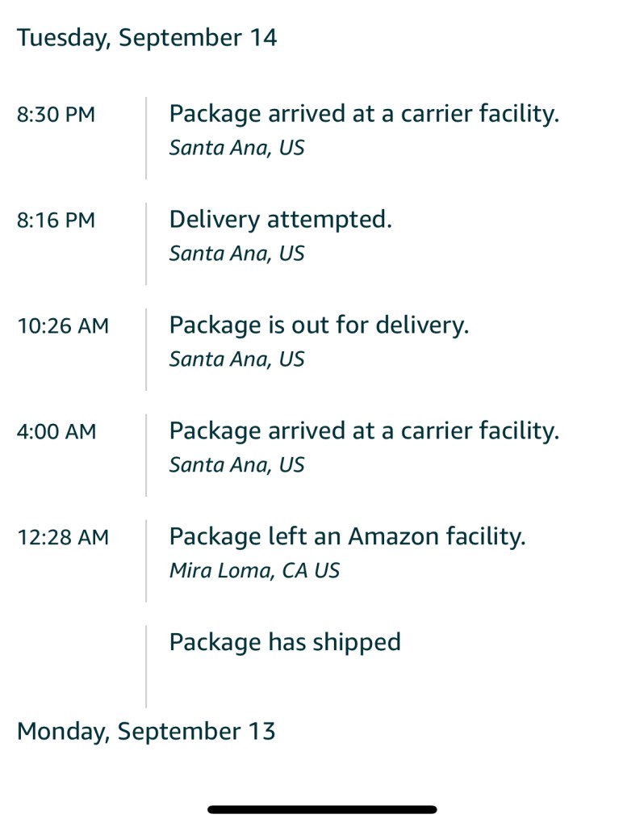Screen dimensions: 644x827
Task: Tap the Package has shipped entry
Action: click(285, 642)
